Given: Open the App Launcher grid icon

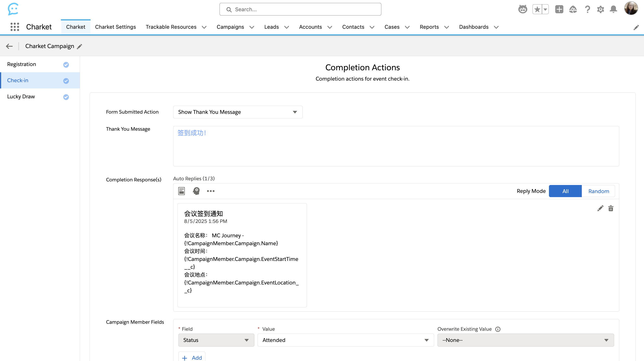Looking at the screenshot, I should (x=15, y=27).
